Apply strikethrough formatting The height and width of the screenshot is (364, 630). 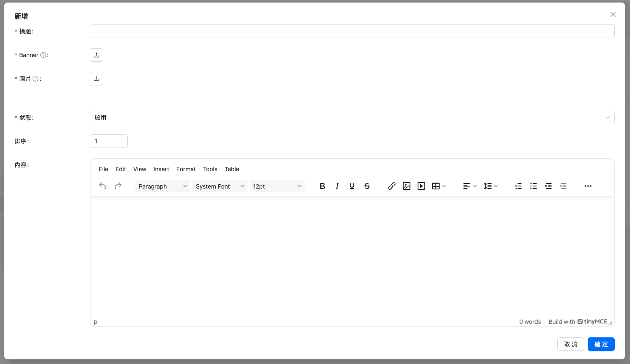367,186
